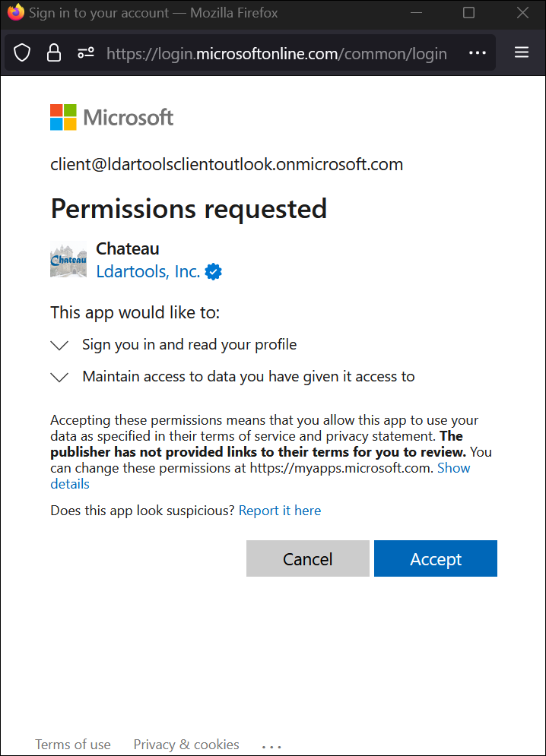Open the Ldartools, Inc. publisher link
The width and height of the screenshot is (546, 756).
point(148,271)
